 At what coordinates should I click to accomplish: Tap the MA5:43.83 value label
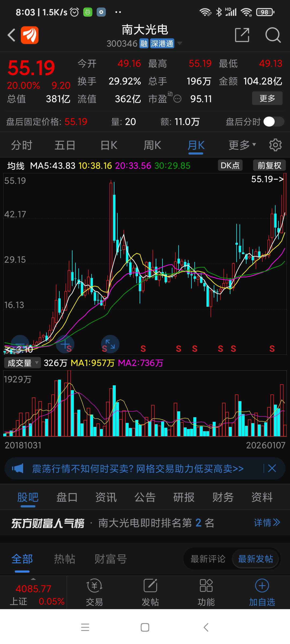[53, 166]
